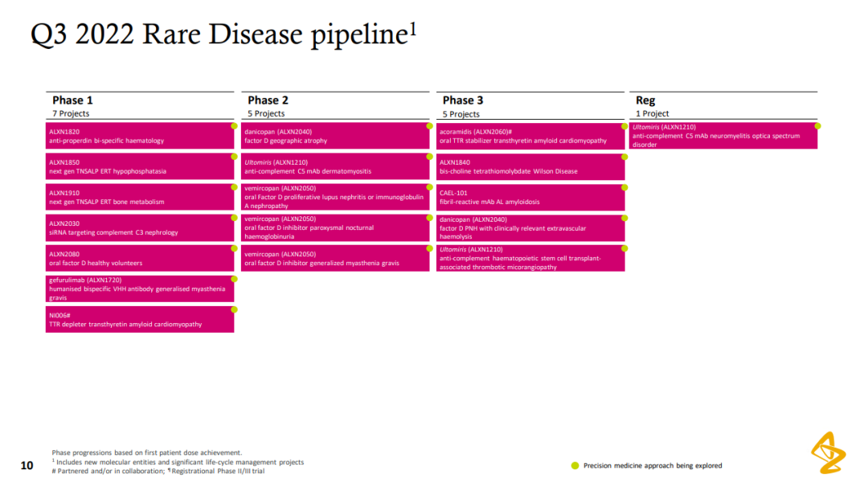This screenshot has height=487, width=868.
Task: Select the Phase 3 column heading
Action: click(463, 100)
